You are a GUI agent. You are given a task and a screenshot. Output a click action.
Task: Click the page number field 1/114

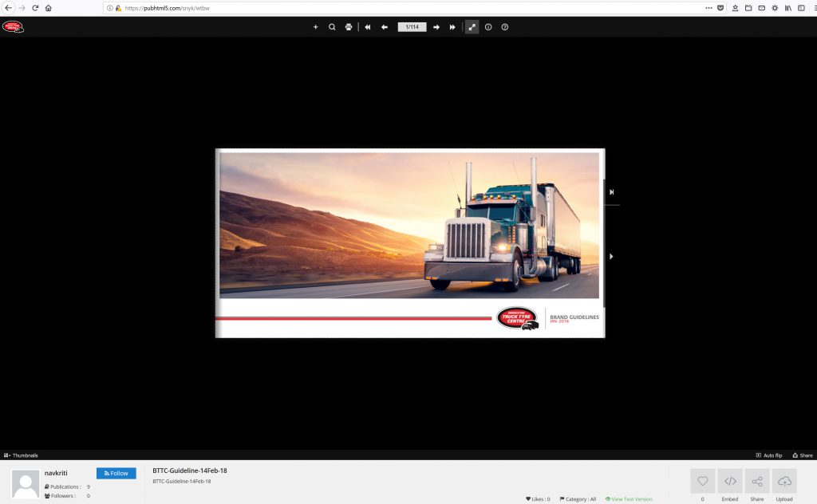point(412,27)
